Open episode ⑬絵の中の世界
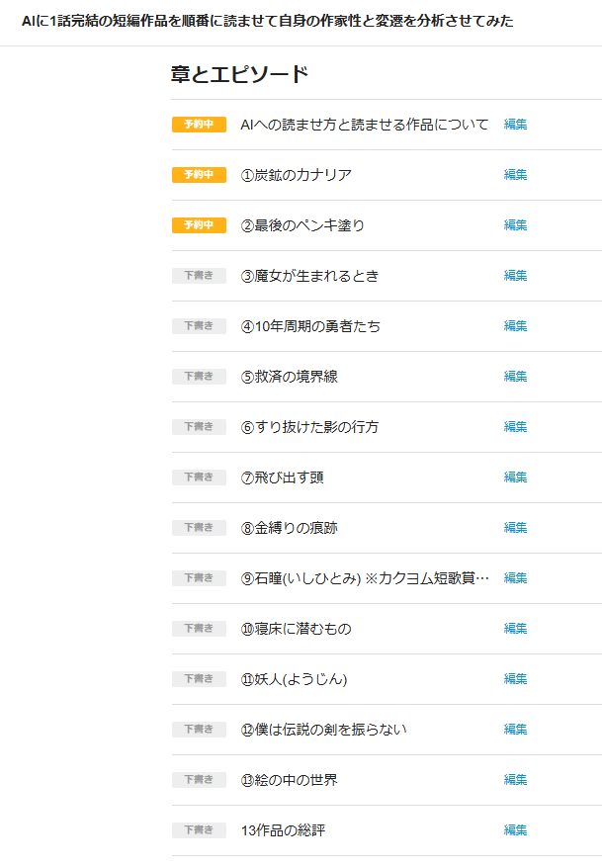The width and height of the screenshot is (602, 868). (289, 780)
